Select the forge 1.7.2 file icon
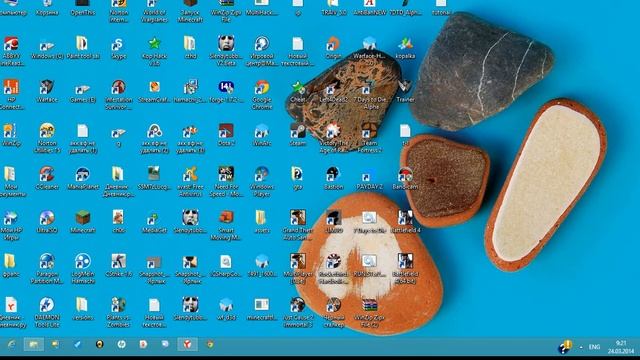The height and width of the screenshot is (360, 640). coord(226,91)
